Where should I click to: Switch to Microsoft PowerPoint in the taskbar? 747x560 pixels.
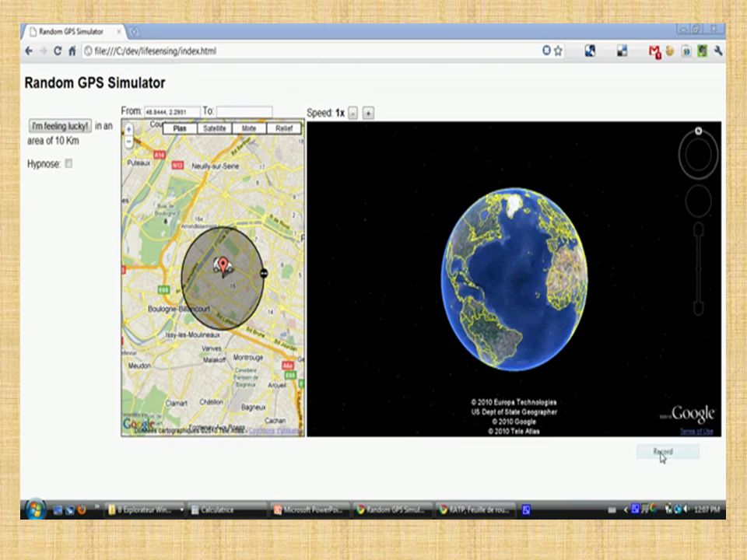coord(310,510)
